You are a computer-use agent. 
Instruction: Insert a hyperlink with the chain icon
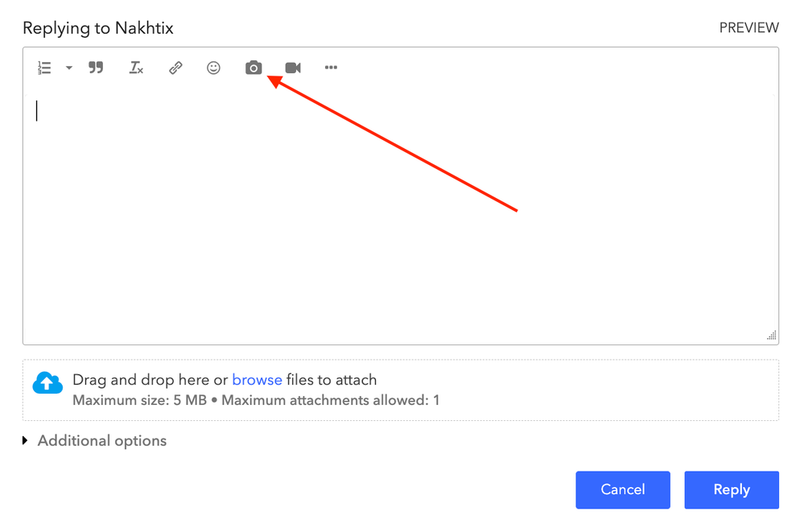pos(175,68)
